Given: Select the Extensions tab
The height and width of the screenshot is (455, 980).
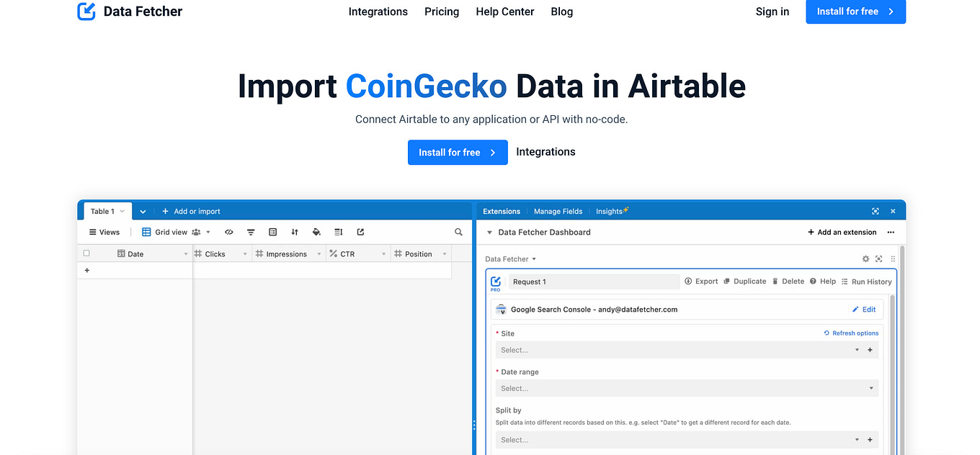Looking at the screenshot, I should coord(502,212).
